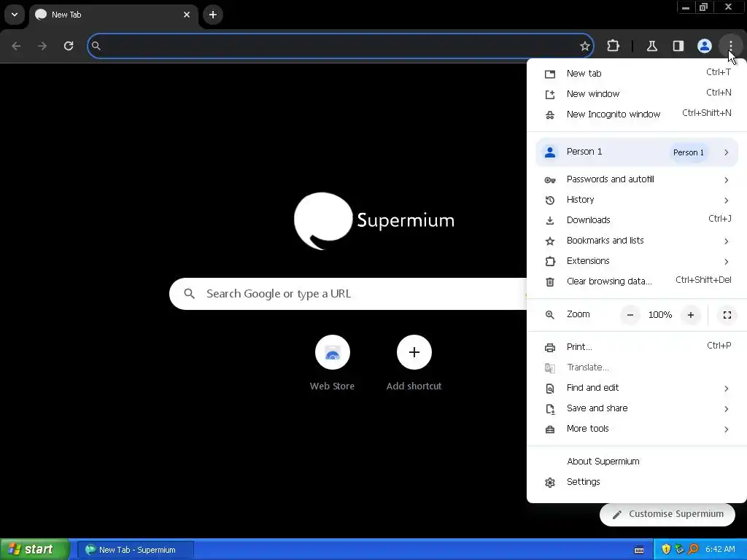Expand the History submenu
This screenshot has height=560, width=747.
[637, 200]
